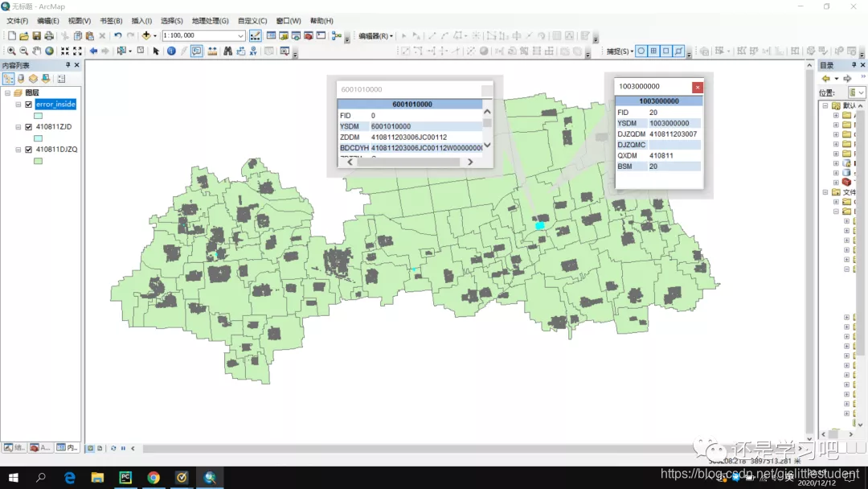
Task: Open the 视图(V) menu
Action: 79,21
